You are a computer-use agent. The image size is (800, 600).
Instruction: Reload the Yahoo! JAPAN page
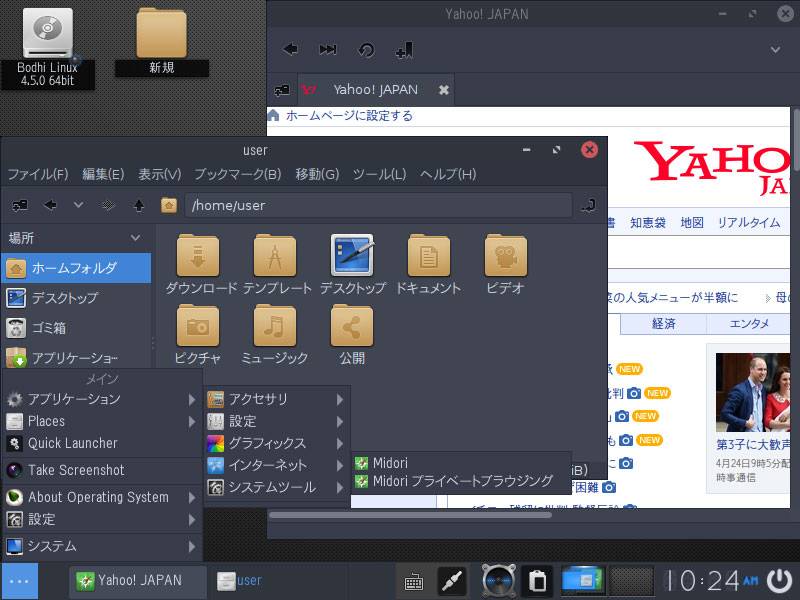pos(366,50)
